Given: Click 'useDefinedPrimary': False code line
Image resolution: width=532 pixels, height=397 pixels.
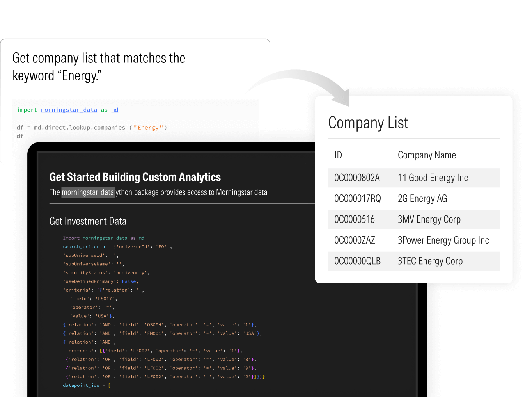Looking at the screenshot, I should [x=101, y=281].
